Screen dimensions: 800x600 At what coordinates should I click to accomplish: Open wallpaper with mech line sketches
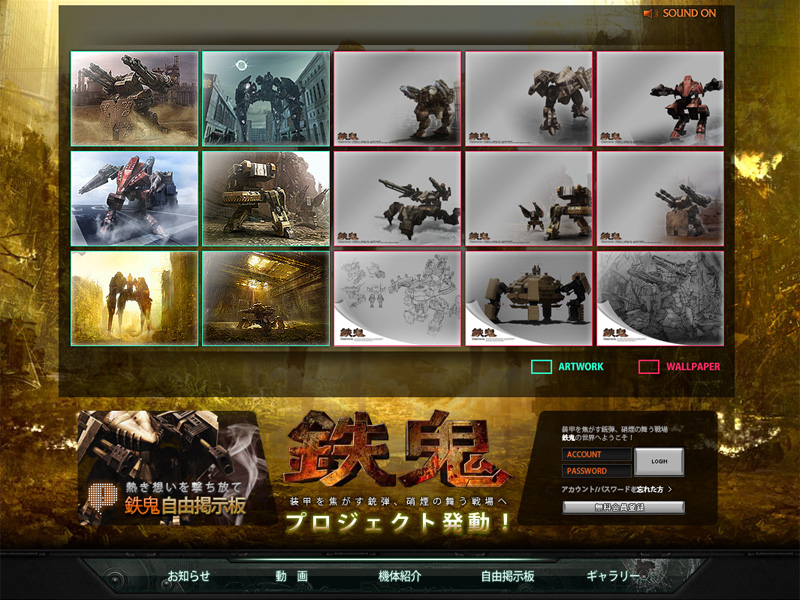[397, 298]
